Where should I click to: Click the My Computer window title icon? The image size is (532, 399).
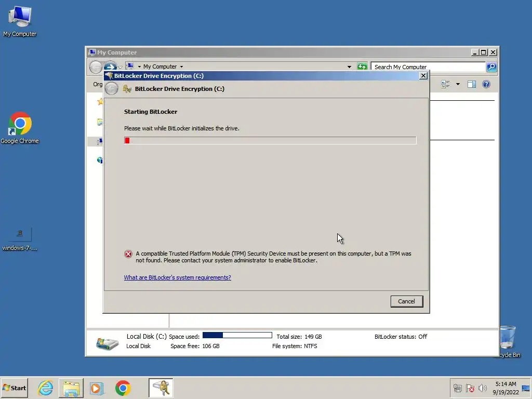click(92, 52)
